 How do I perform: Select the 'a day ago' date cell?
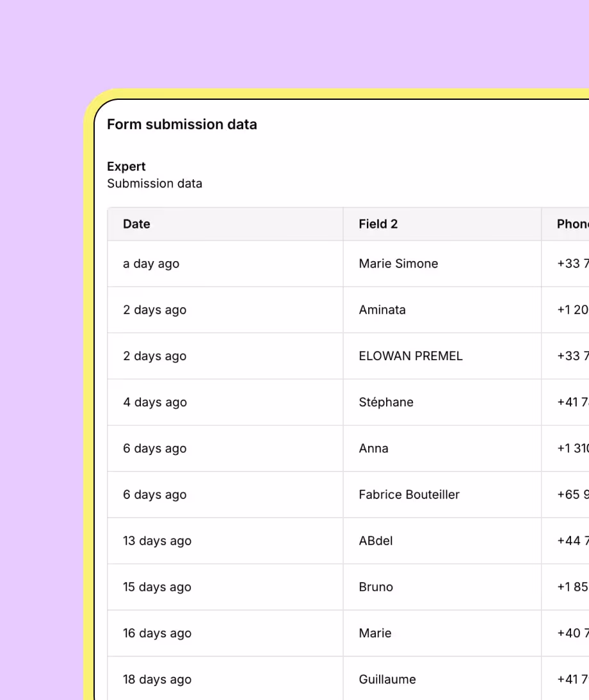(x=225, y=264)
